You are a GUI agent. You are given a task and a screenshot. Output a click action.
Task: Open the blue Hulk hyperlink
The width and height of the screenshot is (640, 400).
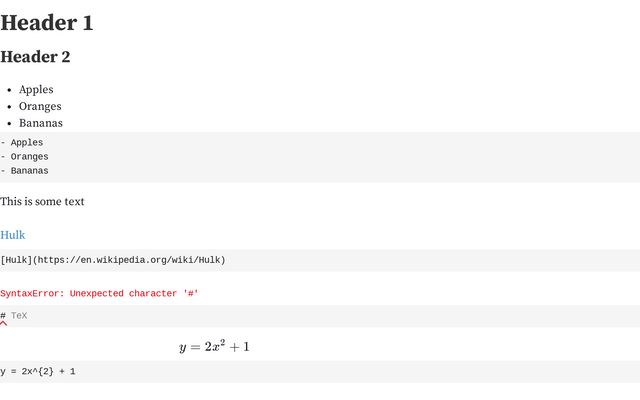[x=13, y=235]
